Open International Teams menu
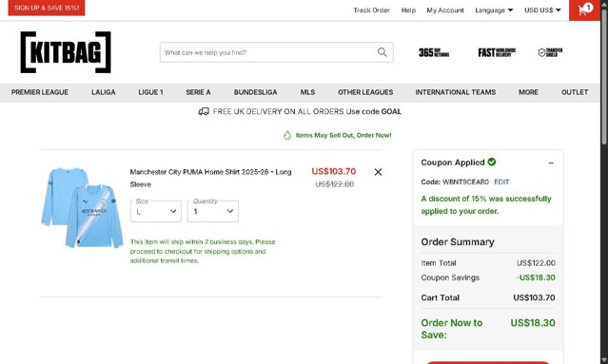 pyautogui.click(x=456, y=92)
